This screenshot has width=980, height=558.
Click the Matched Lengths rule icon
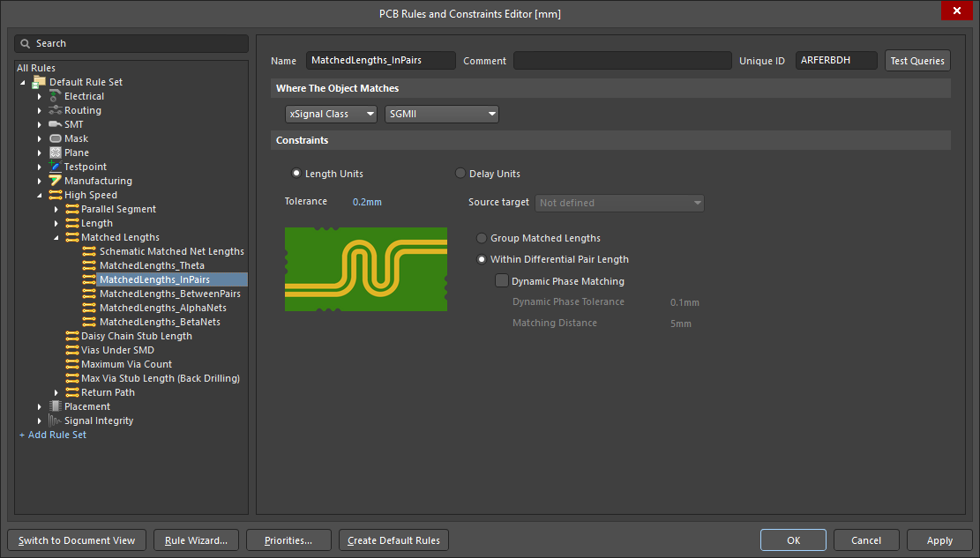(71, 237)
